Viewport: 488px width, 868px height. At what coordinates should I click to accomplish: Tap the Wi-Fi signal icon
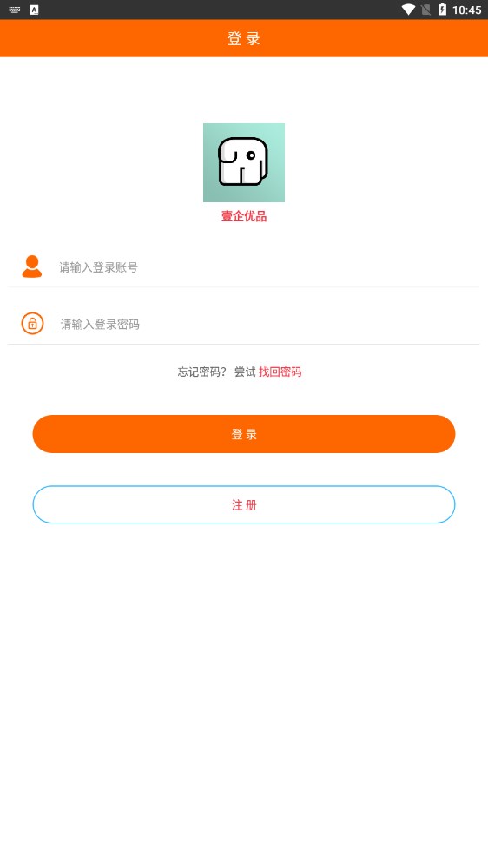[x=408, y=10]
